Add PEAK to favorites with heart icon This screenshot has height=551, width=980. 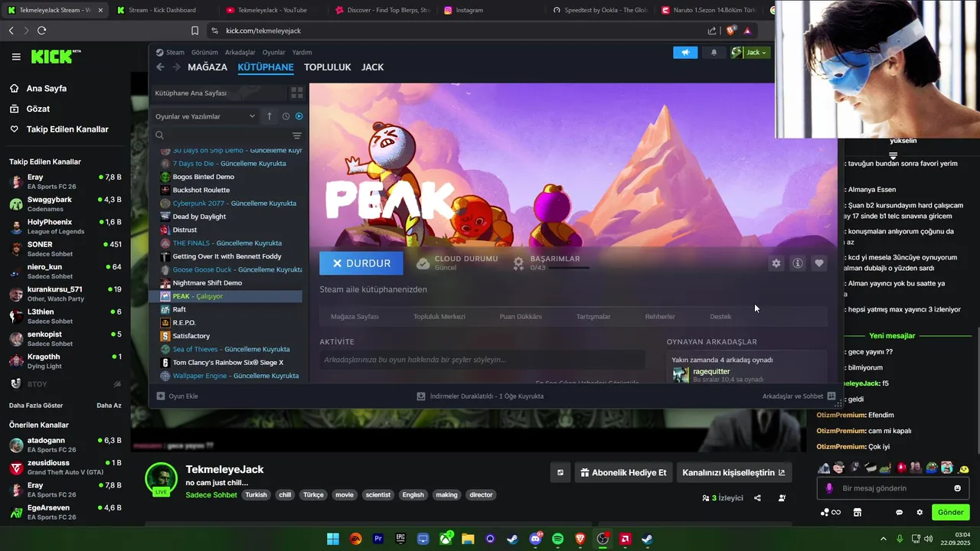click(819, 263)
